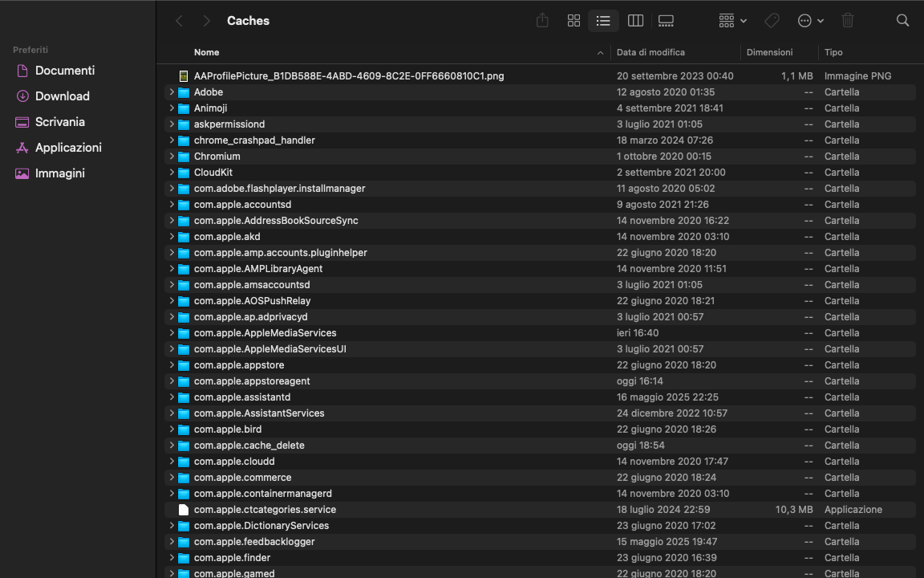The height and width of the screenshot is (578, 924).
Task: Switch to icon view layout
Action: click(x=573, y=20)
